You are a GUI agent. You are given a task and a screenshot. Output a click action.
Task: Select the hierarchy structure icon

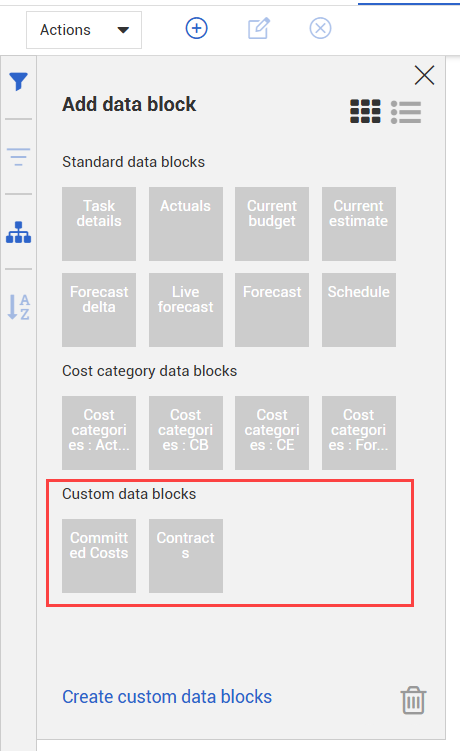pyautogui.click(x=18, y=232)
